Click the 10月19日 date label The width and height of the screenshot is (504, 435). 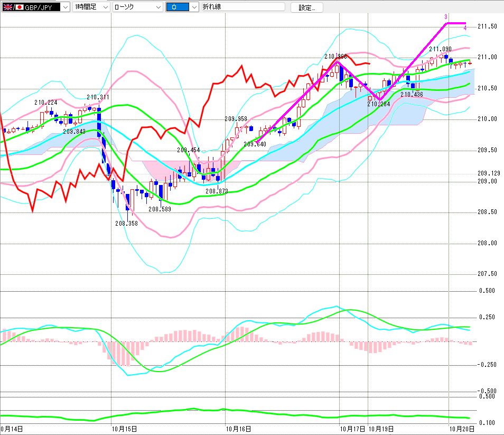[381, 429]
